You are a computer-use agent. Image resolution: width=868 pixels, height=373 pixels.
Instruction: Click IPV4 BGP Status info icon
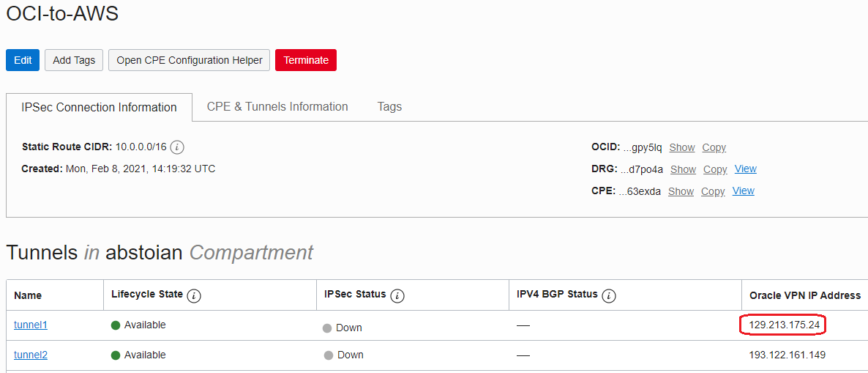tap(609, 296)
